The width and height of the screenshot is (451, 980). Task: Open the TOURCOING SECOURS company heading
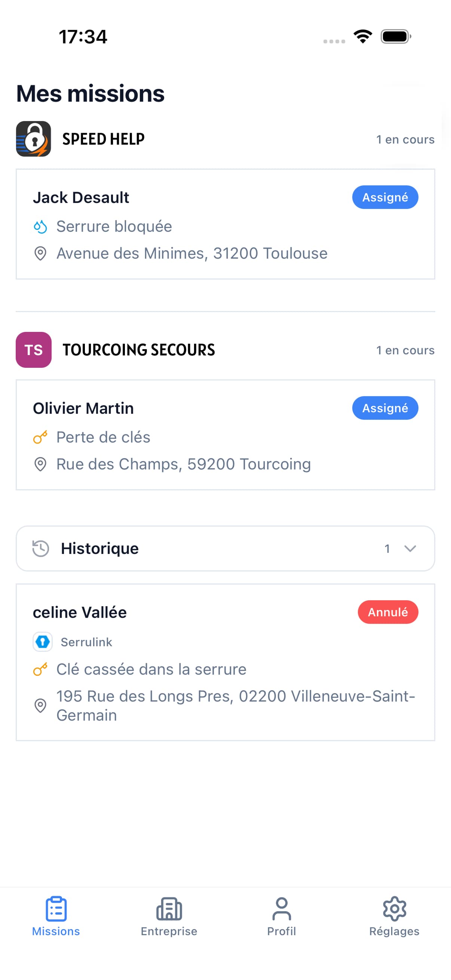[x=138, y=349]
